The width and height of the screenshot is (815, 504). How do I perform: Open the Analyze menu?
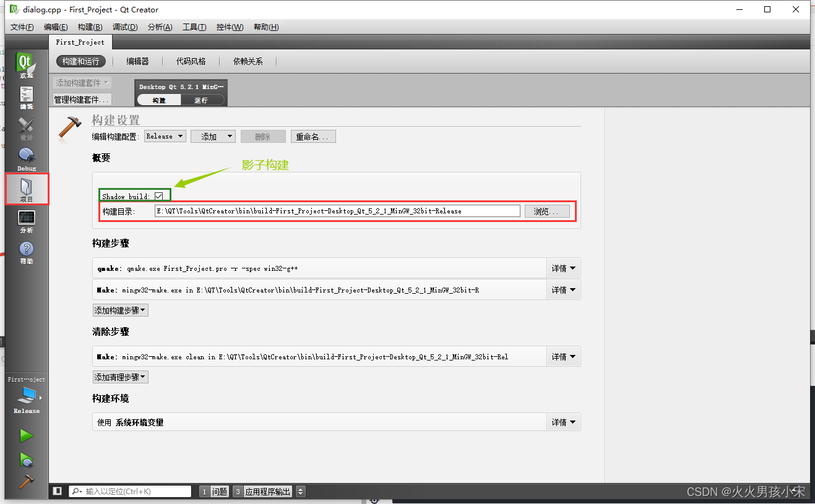[160, 27]
